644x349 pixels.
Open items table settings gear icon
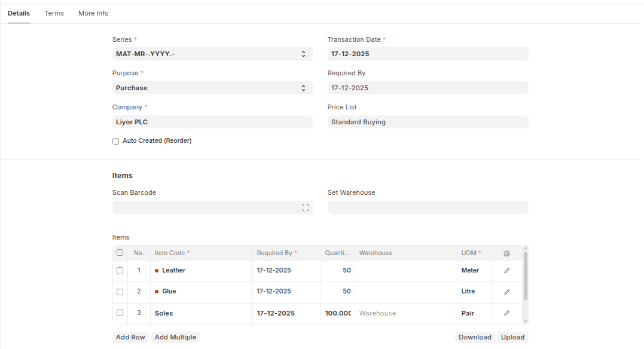click(506, 253)
